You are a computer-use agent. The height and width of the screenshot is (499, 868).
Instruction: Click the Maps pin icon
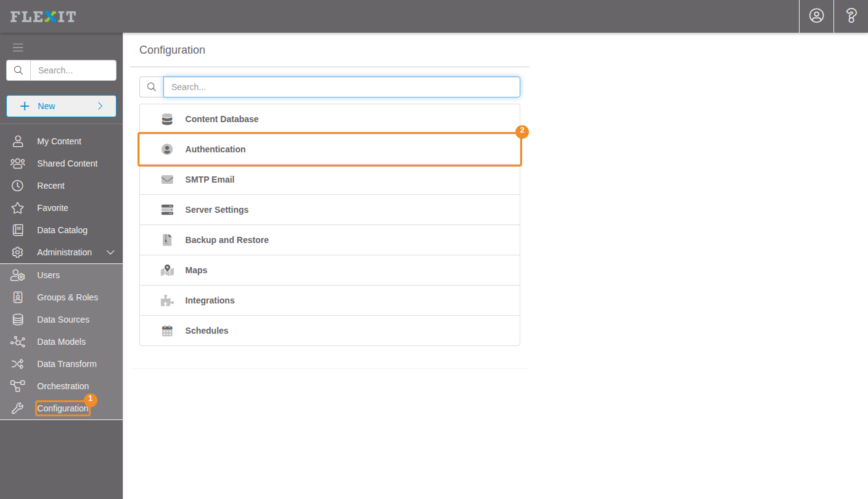click(167, 270)
